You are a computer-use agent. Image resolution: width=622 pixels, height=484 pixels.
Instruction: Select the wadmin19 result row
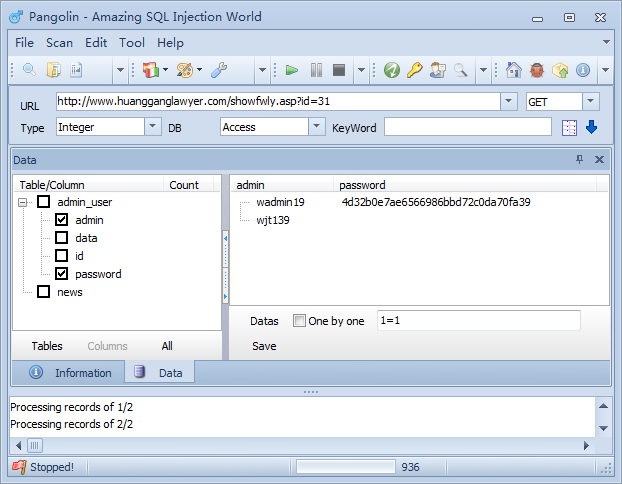pyautogui.click(x=419, y=202)
